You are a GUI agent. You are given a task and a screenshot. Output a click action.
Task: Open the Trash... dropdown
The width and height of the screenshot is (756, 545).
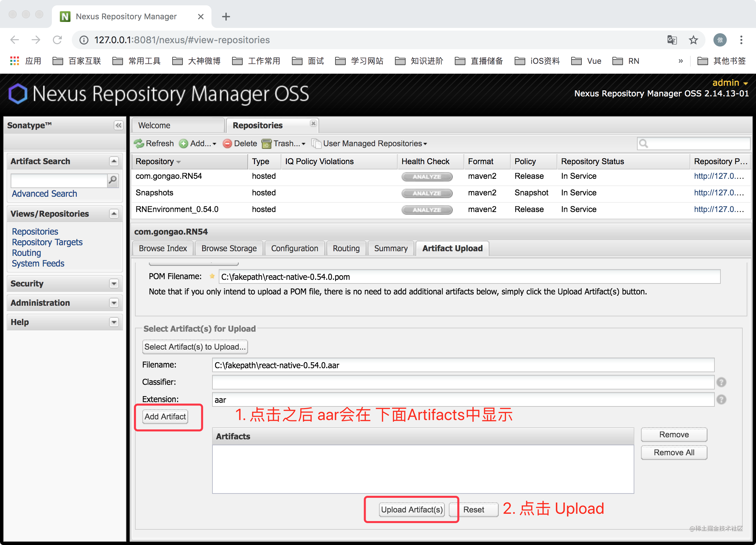click(x=284, y=144)
